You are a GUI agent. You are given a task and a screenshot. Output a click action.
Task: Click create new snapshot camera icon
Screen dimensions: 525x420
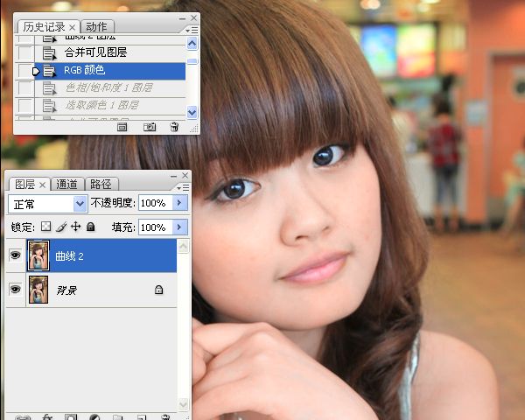150,127
